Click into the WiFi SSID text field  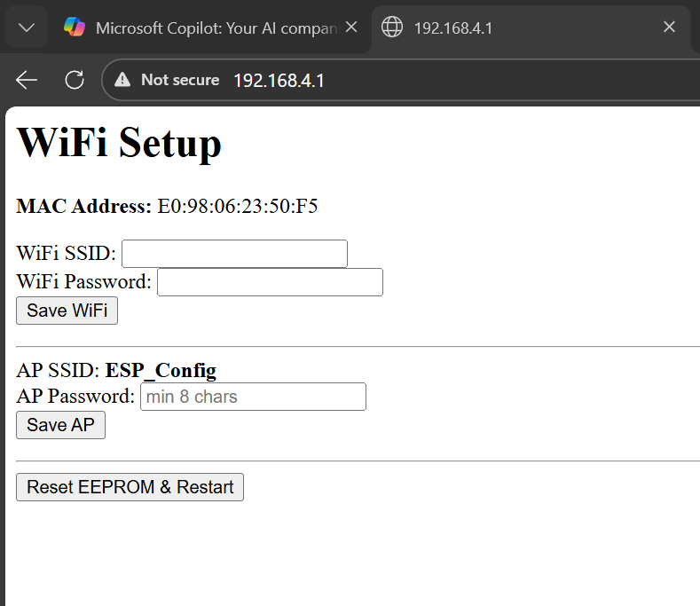pos(234,254)
